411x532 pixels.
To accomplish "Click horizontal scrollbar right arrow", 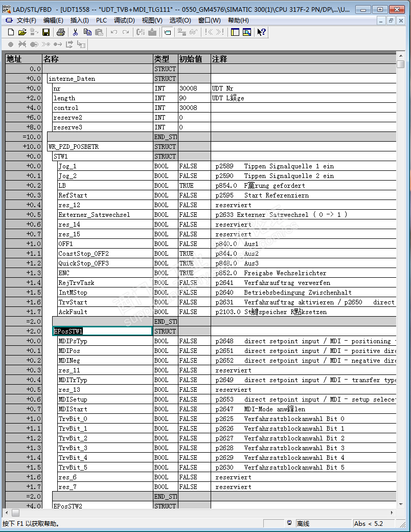I will coord(392,513).
